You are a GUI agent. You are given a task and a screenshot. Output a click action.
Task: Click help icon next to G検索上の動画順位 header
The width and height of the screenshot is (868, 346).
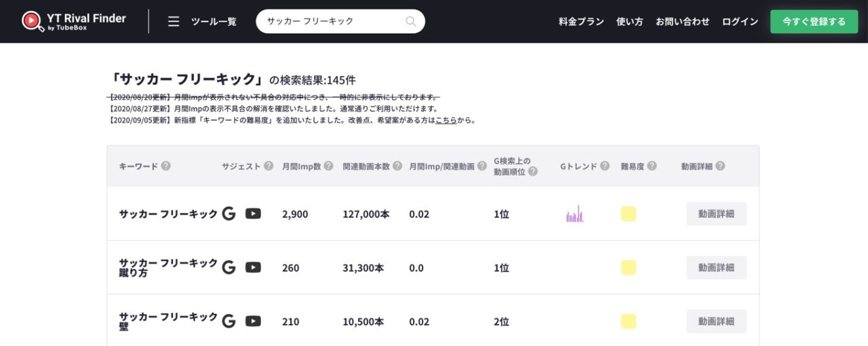(x=533, y=171)
